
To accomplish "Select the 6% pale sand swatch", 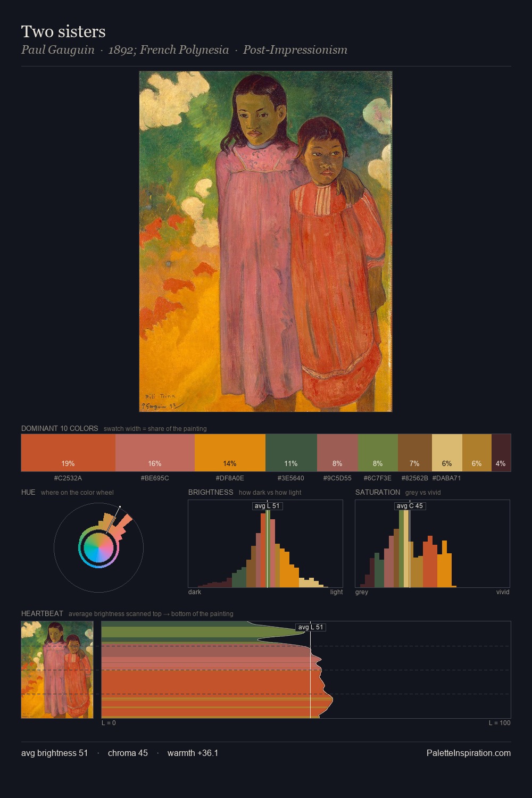I will (447, 453).
